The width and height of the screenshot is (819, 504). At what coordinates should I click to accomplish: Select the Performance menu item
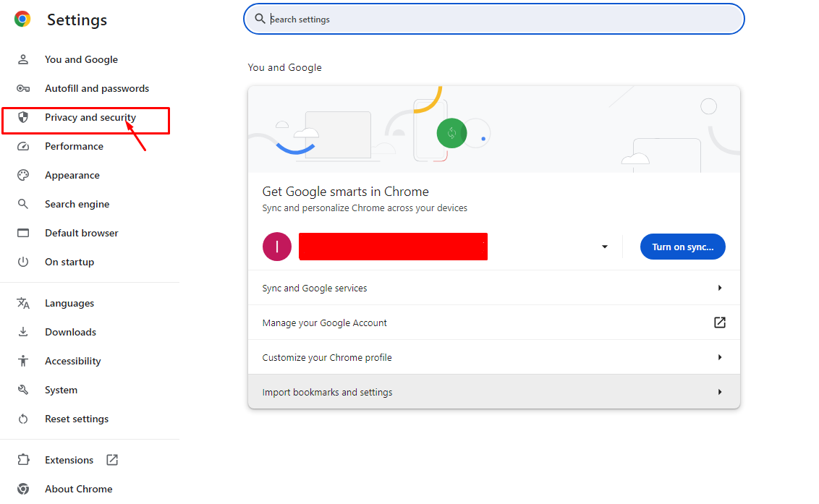click(75, 146)
